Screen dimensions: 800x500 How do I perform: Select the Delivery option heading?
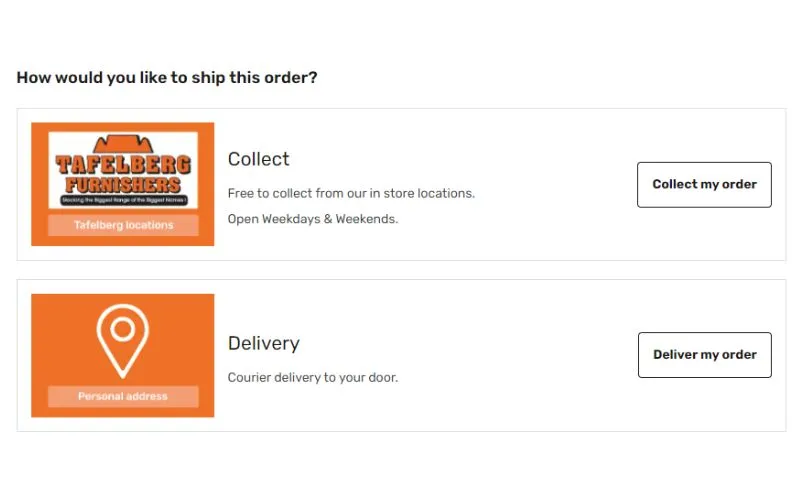(264, 343)
